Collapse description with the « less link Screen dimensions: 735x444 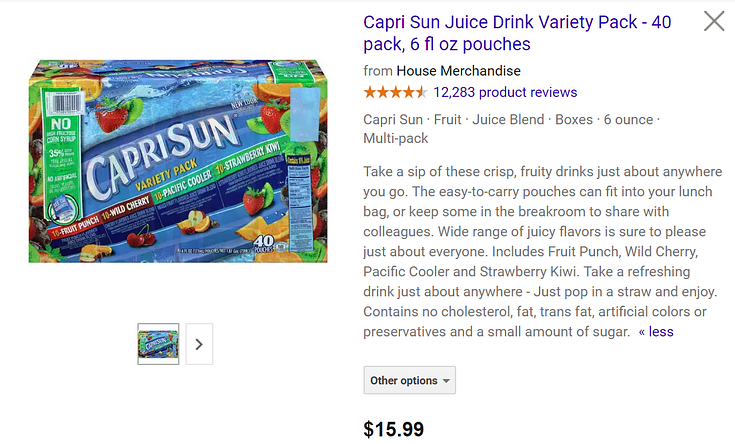click(x=656, y=332)
